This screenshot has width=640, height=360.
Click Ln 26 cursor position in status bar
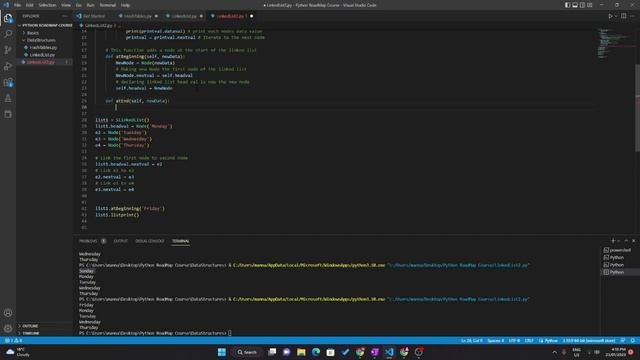[x=471, y=340]
